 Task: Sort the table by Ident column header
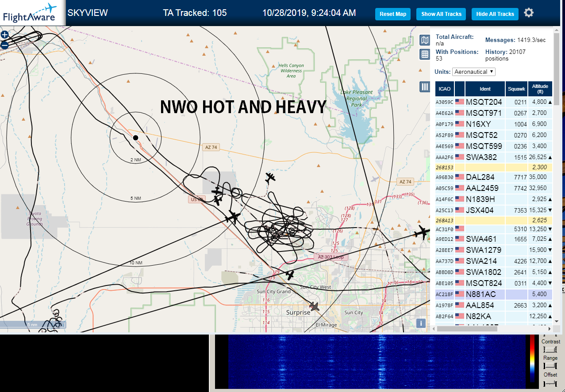pos(485,89)
